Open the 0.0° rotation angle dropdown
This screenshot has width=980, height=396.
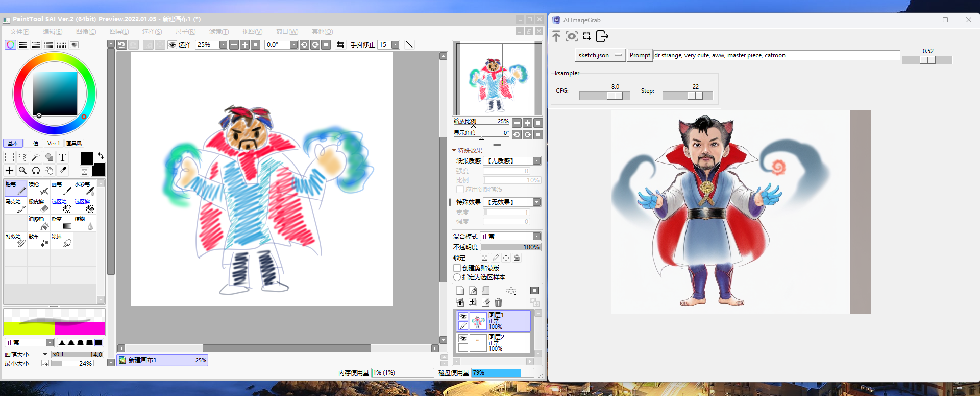293,45
